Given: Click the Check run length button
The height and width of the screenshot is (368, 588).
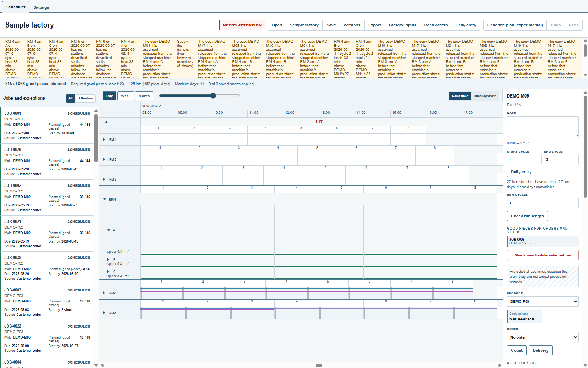Looking at the screenshot, I should point(527,216).
